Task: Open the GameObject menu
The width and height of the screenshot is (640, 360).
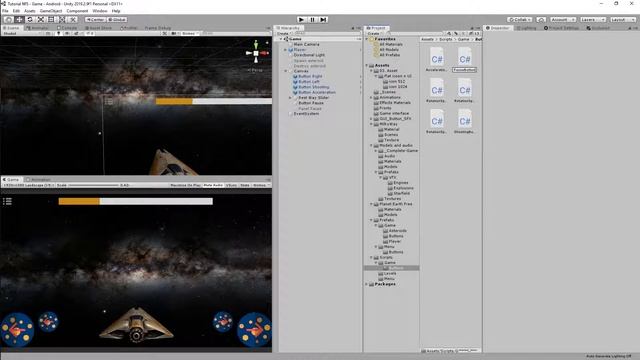Action: pos(51,11)
